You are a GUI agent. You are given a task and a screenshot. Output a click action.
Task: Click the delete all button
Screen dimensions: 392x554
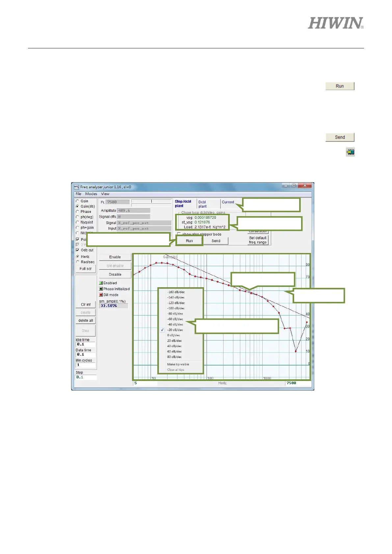(86, 320)
